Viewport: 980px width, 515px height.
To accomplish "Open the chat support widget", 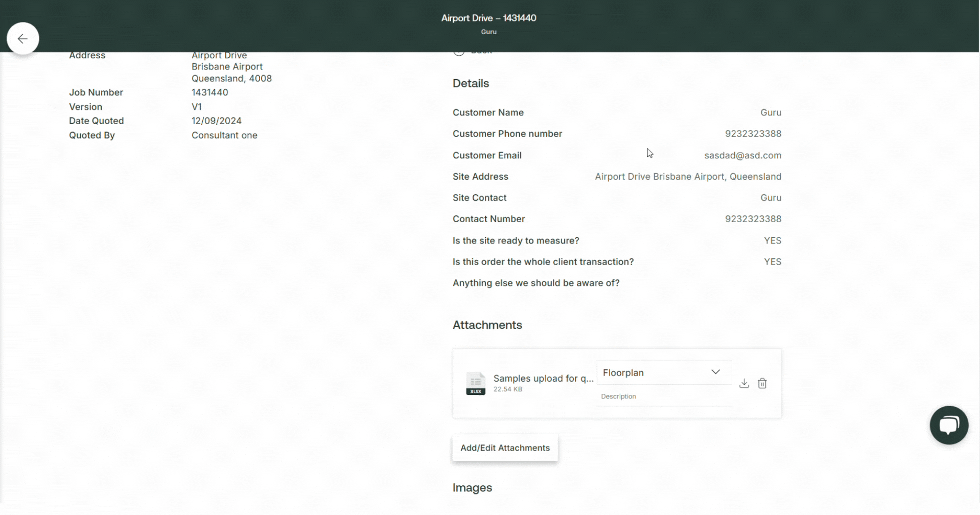I will (948, 425).
